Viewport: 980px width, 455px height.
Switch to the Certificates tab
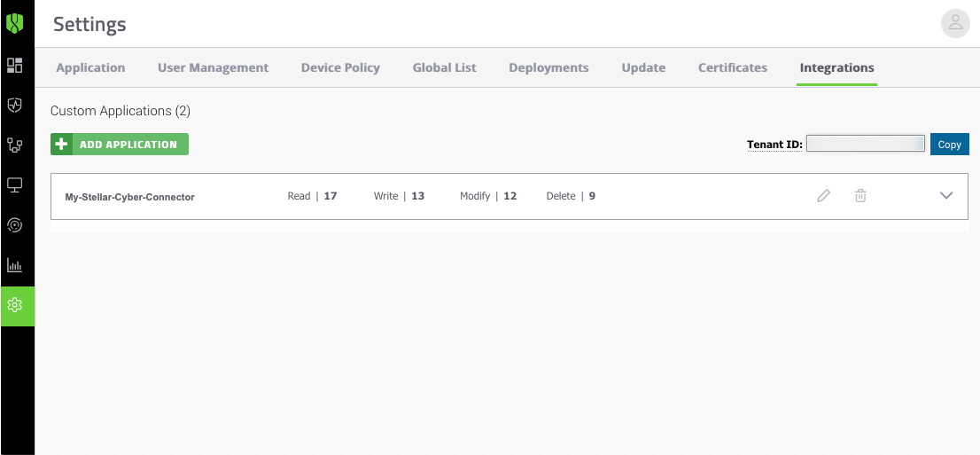tap(733, 67)
